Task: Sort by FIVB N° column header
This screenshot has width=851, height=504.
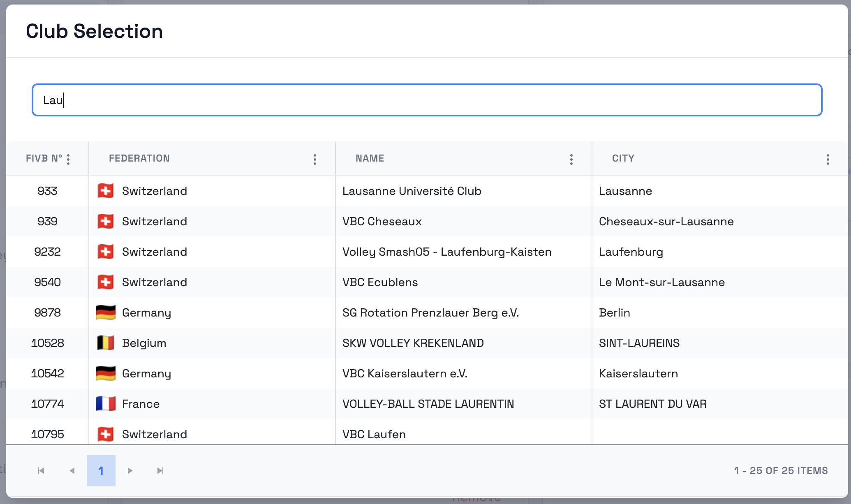Action: click(x=44, y=158)
